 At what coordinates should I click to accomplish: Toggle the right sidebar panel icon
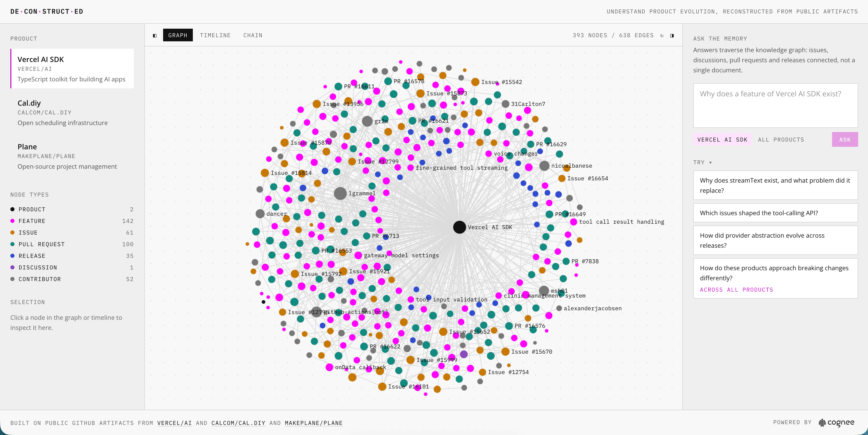point(672,35)
